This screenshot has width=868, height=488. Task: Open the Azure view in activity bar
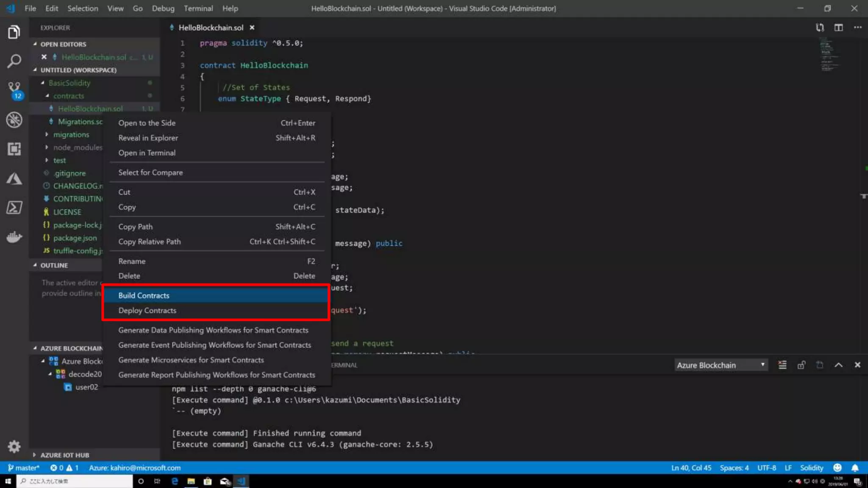tap(14, 179)
